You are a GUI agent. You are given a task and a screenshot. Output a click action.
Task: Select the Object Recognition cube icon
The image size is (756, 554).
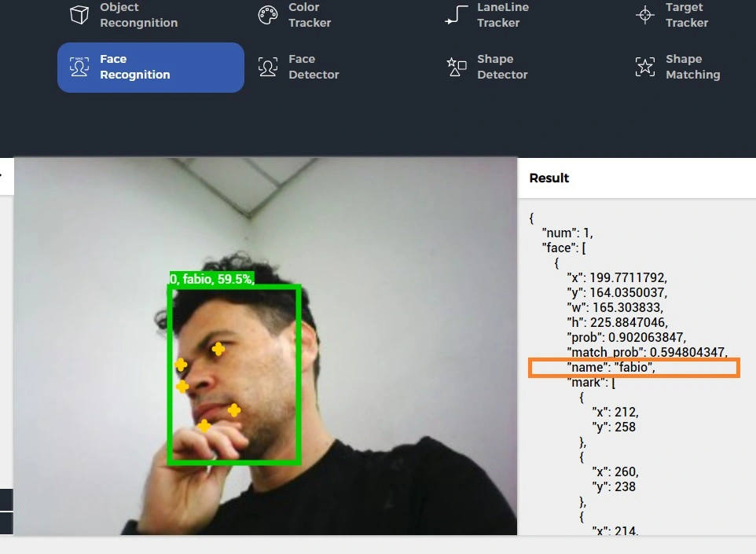(79, 14)
